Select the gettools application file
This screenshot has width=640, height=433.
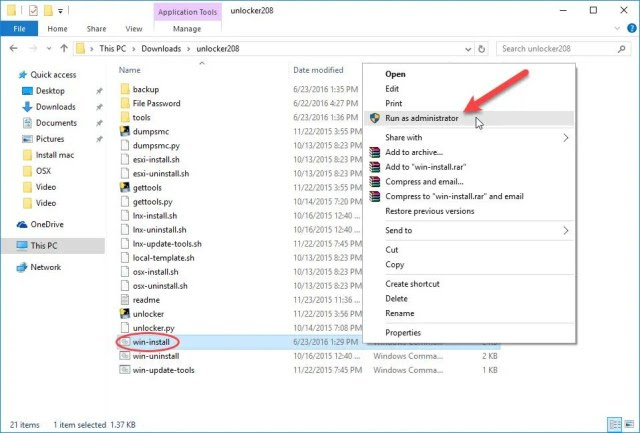pos(147,188)
